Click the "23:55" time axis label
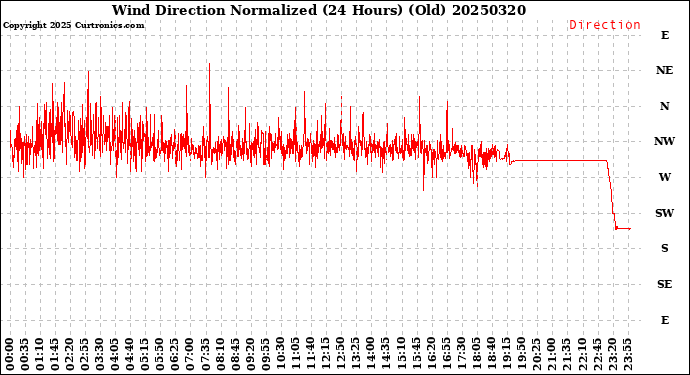The image size is (690, 375). click(627, 354)
